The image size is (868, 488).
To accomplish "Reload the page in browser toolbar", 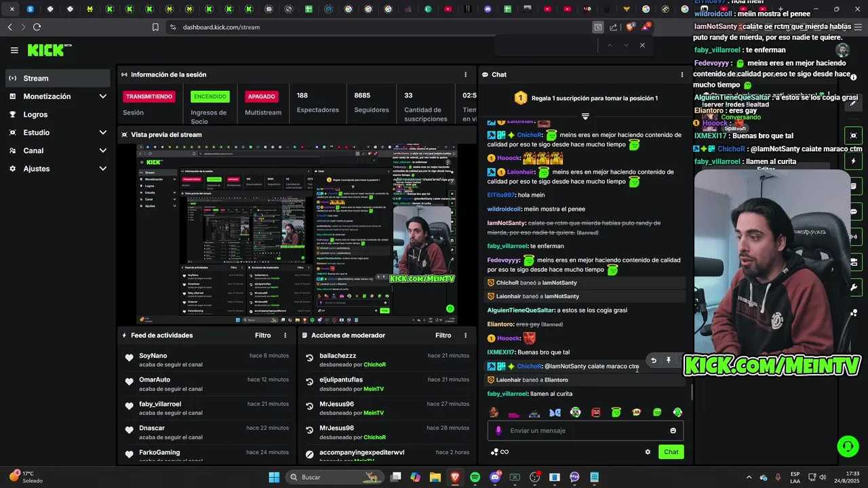I will coord(37,27).
